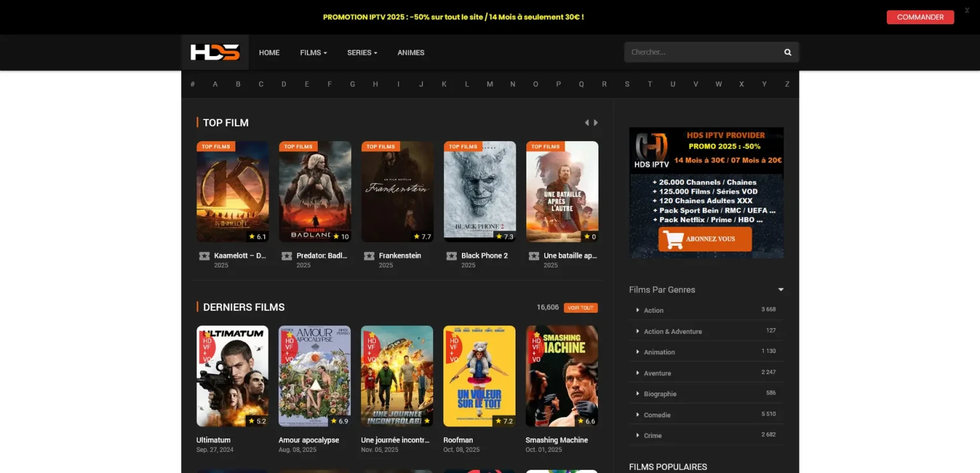Click the Voir Tout button for Derniers Films
This screenshot has height=473, width=980.
(x=581, y=308)
